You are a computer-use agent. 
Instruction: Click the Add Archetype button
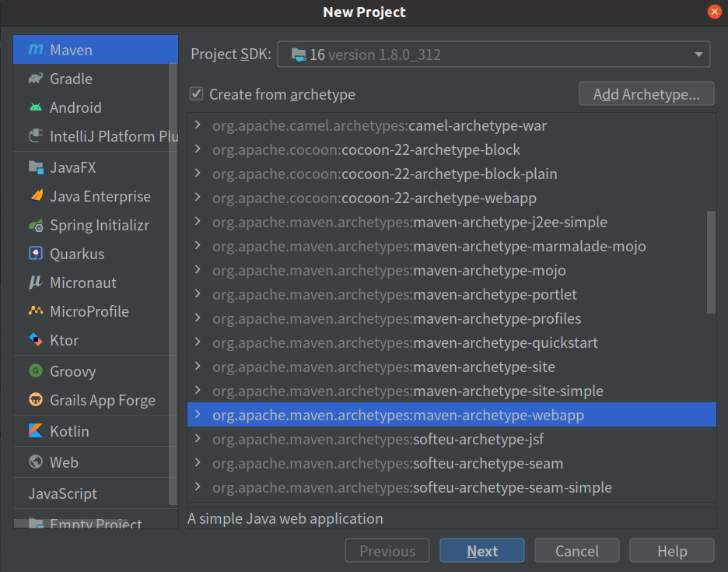(646, 94)
